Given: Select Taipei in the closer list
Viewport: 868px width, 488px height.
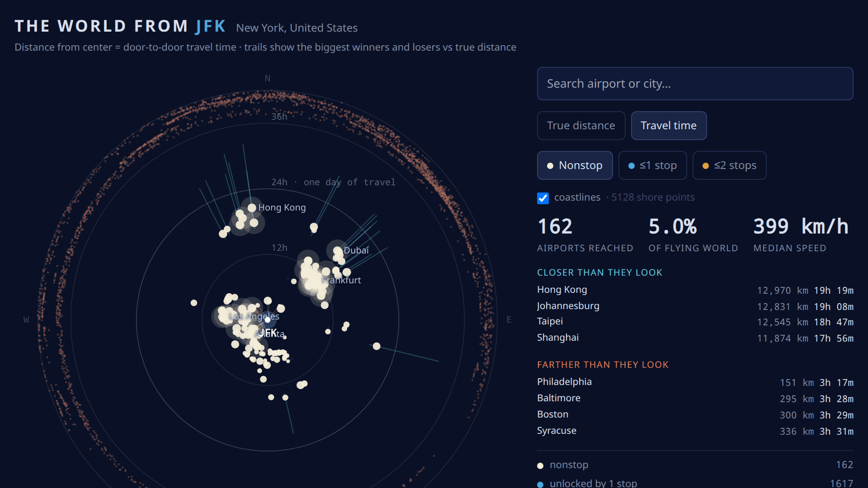Looking at the screenshot, I should (x=695, y=322).
